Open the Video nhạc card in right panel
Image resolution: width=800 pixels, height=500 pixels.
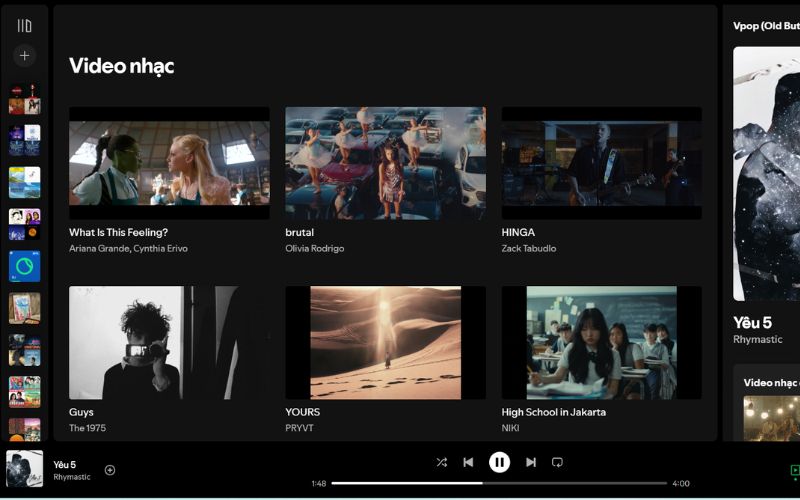(766, 402)
